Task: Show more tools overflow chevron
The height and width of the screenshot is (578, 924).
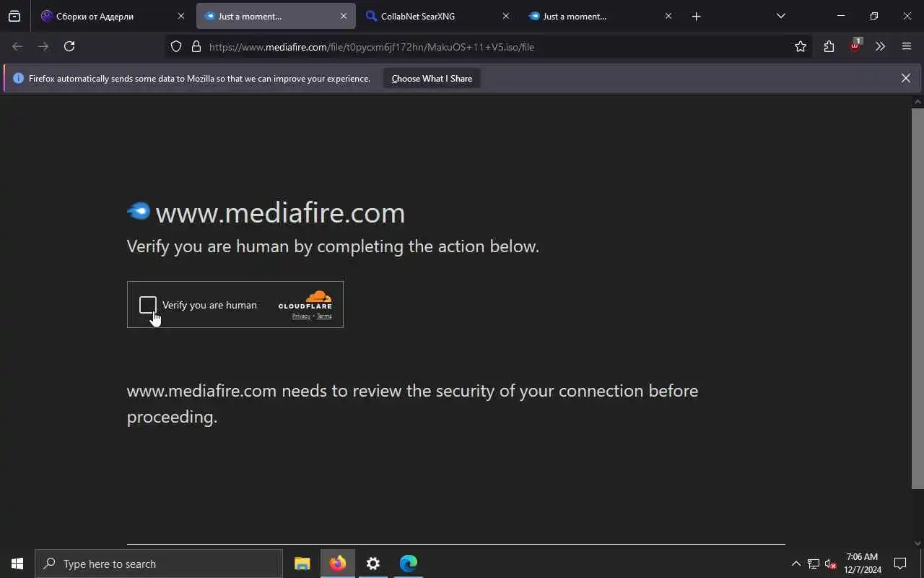Action: [x=880, y=46]
